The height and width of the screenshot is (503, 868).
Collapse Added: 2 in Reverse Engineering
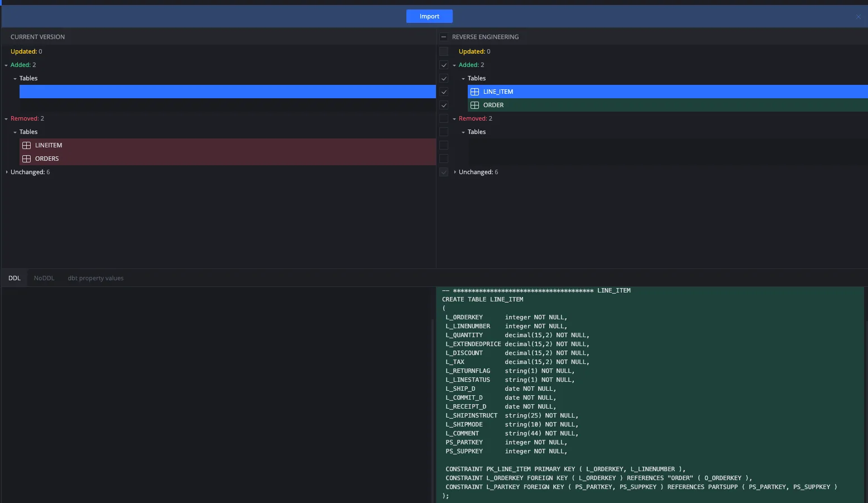(x=454, y=65)
